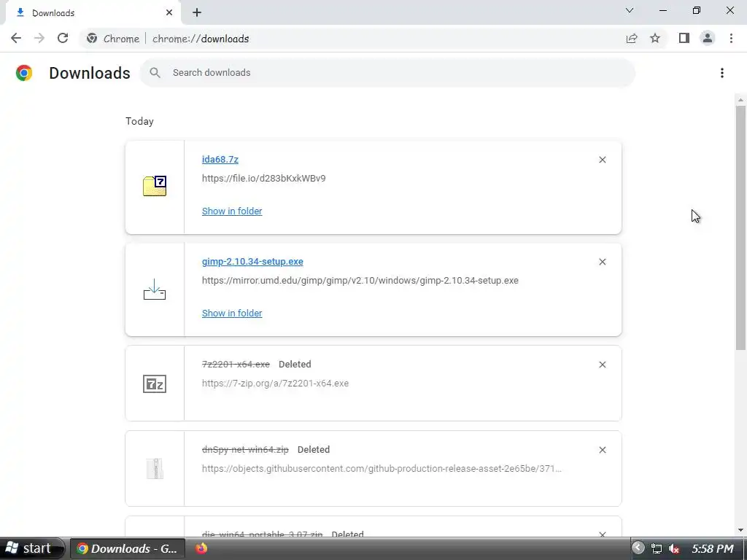
Task: Go back using the browser back arrow
Action: [16, 39]
